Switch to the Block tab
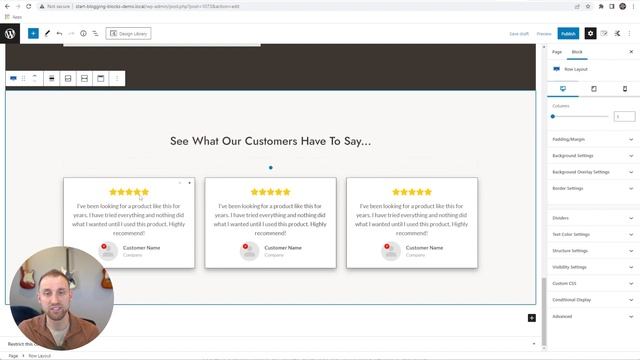This screenshot has width=640, height=360. 577,52
